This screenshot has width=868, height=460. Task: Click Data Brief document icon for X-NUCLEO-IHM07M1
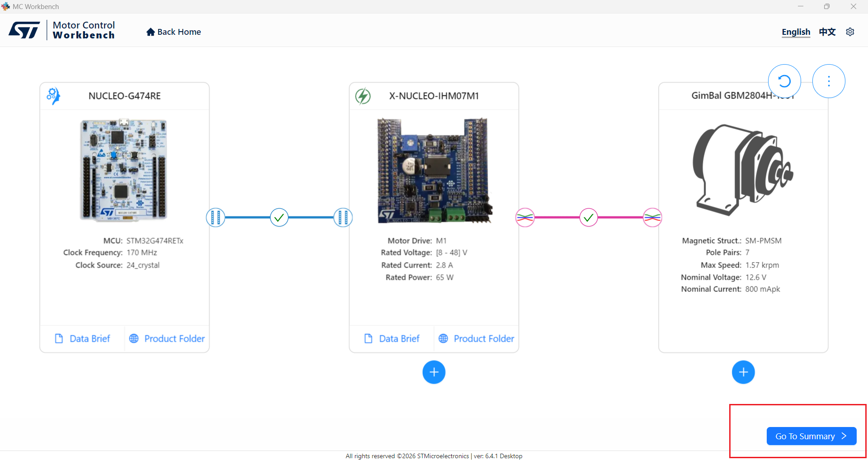pyautogui.click(x=368, y=338)
